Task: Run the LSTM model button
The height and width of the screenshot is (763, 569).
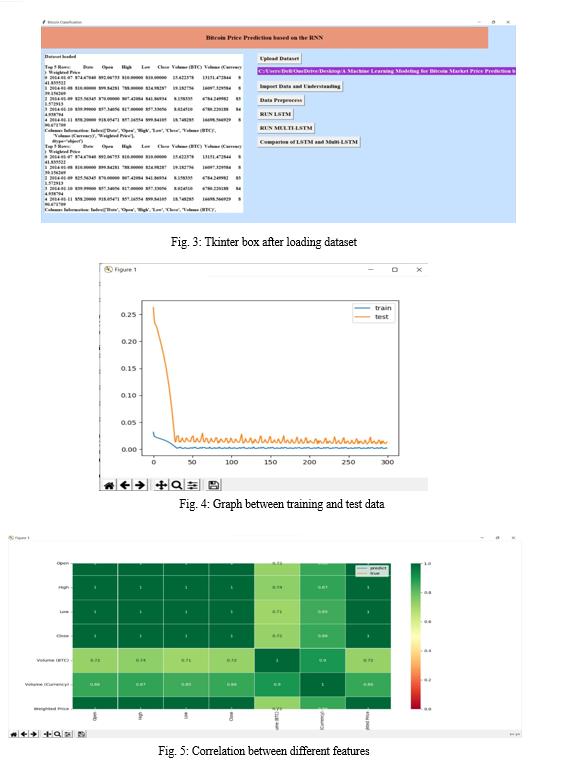Action: 275,114
